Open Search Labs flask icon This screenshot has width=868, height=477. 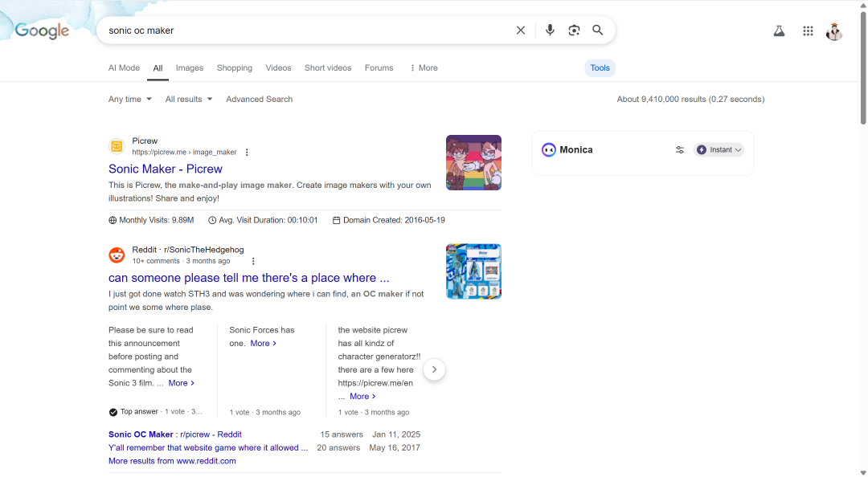pos(779,31)
